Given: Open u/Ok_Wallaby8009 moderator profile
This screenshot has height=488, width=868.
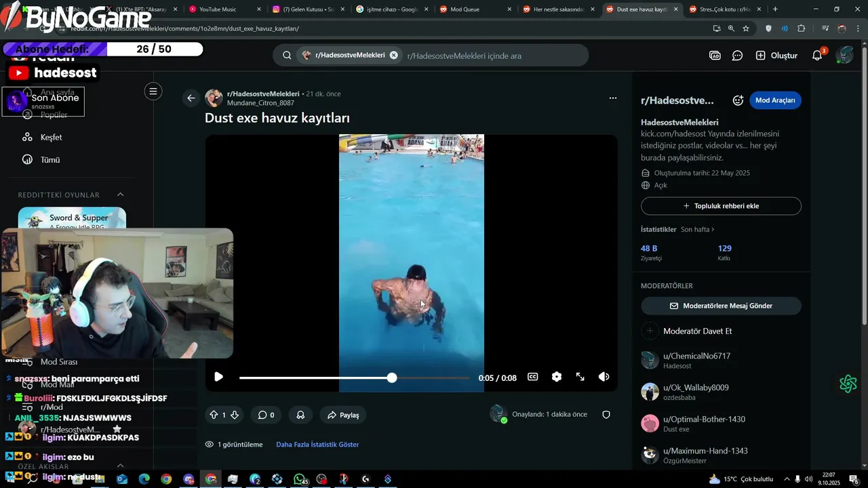Looking at the screenshot, I should (696, 388).
